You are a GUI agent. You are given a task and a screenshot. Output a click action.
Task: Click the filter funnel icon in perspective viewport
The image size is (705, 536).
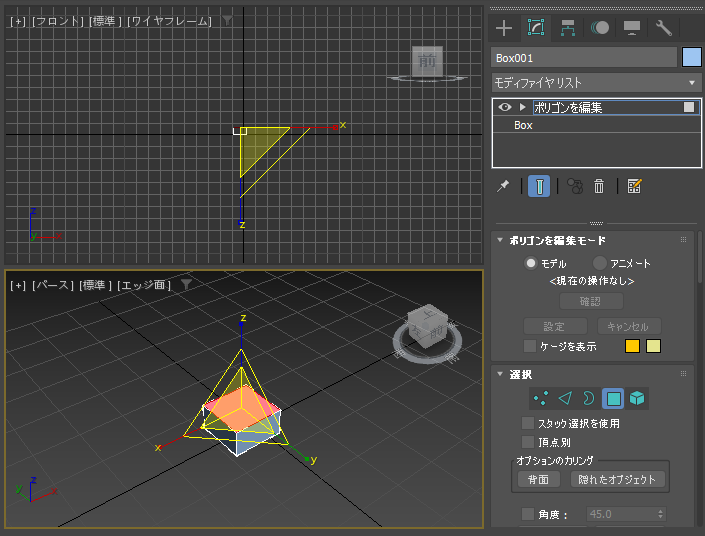click(x=186, y=284)
